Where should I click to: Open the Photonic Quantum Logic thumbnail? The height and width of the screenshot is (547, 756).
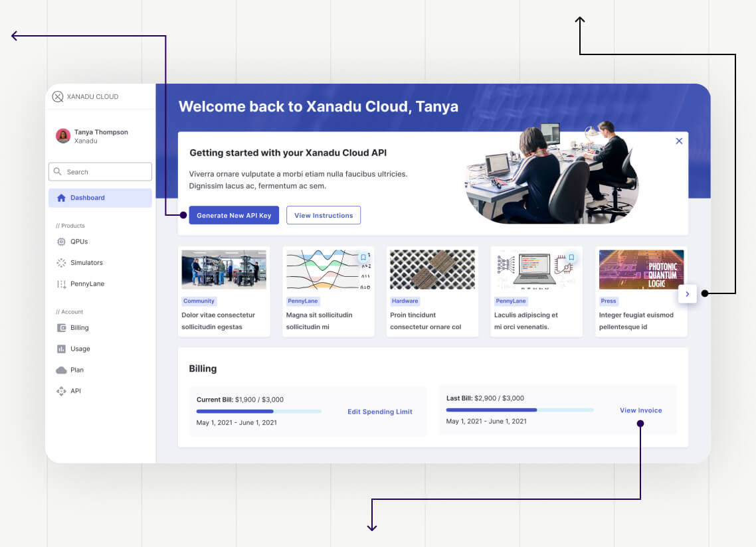coord(641,270)
